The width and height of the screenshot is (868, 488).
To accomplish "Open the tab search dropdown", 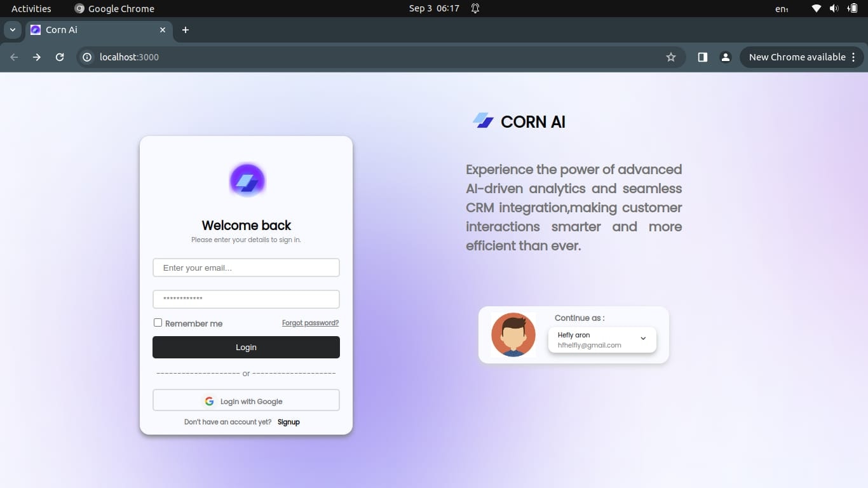I will [12, 30].
